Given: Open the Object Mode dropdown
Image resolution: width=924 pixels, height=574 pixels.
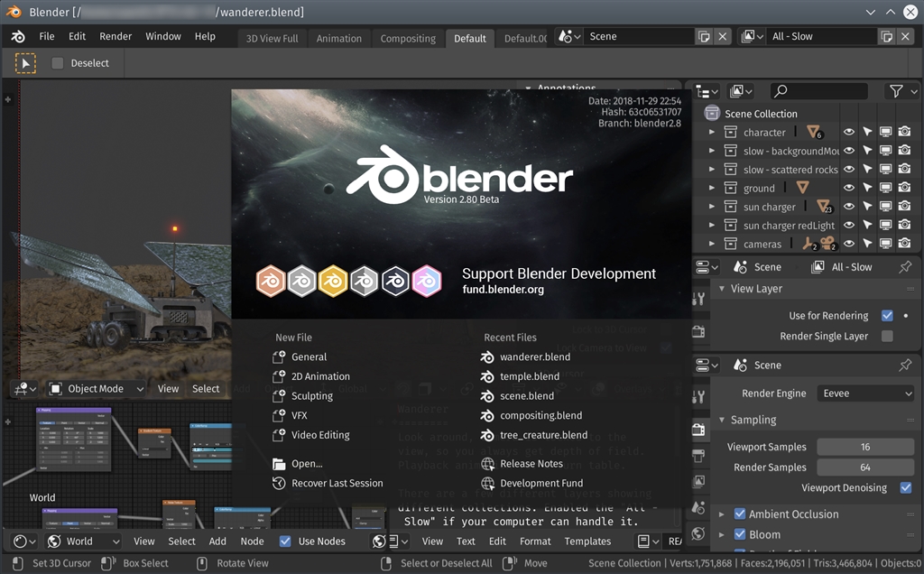Looking at the screenshot, I should 97,389.
